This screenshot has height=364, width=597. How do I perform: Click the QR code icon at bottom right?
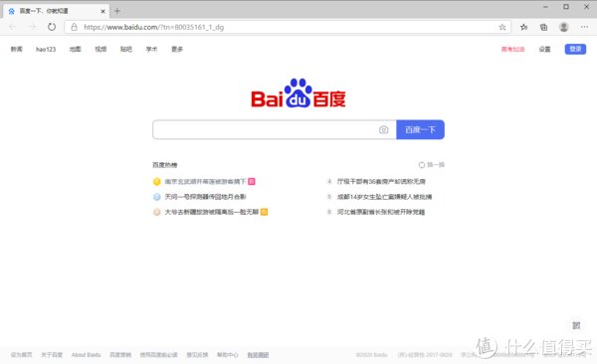[576, 325]
